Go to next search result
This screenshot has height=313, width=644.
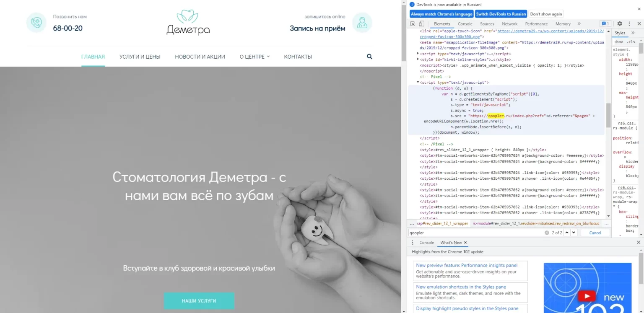pyautogui.click(x=574, y=233)
